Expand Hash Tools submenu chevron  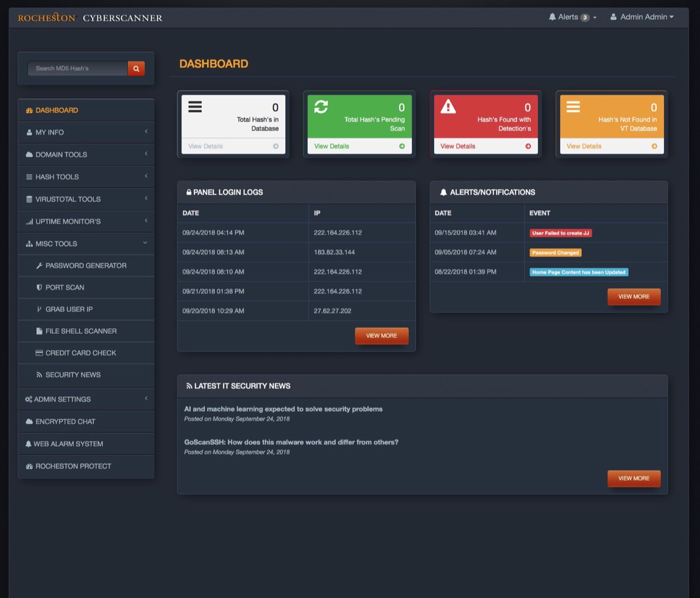coord(146,176)
